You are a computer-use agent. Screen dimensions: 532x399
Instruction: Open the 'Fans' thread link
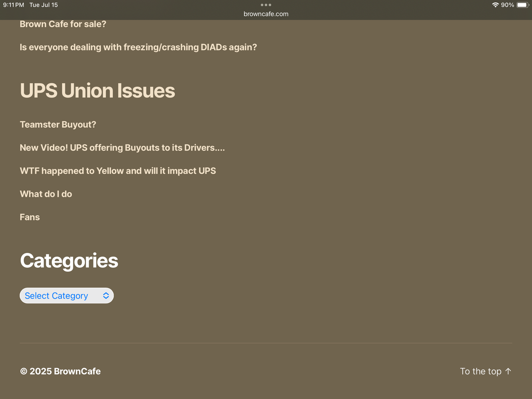[x=30, y=217]
